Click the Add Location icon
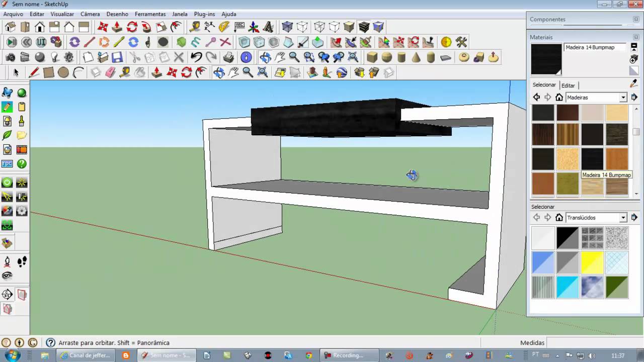This screenshot has height=362, width=644. point(280,72)
